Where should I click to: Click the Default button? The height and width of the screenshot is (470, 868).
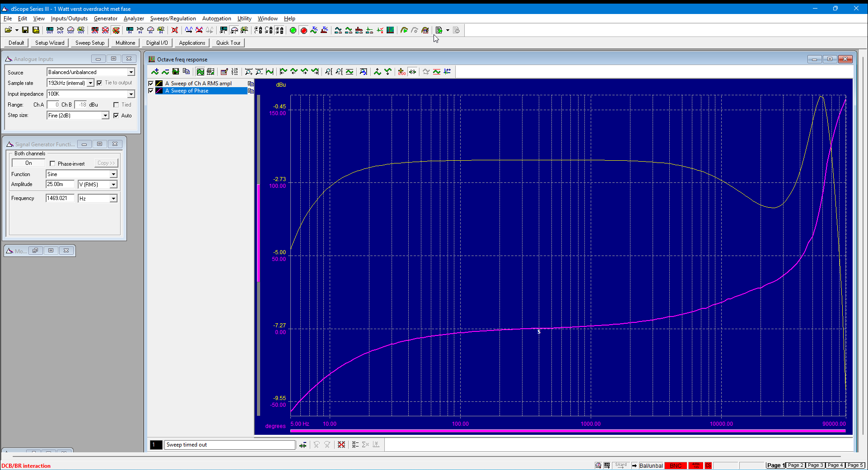pyautogui.click(x=16, y=43)
